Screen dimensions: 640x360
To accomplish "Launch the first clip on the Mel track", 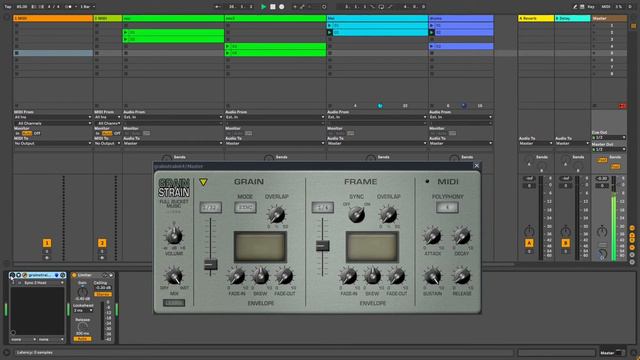I will (x=330, y=25).
